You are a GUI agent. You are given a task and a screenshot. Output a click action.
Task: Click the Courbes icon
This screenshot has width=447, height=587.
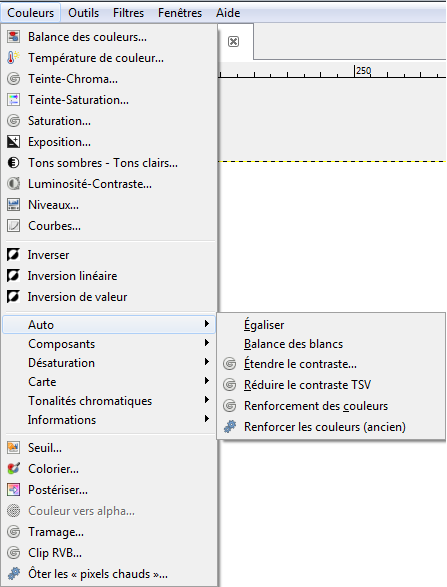13,226
